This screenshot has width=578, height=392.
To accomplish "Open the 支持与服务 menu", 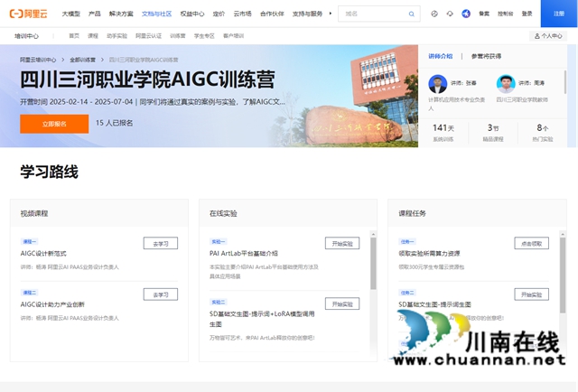I will (x=307, y=14).
